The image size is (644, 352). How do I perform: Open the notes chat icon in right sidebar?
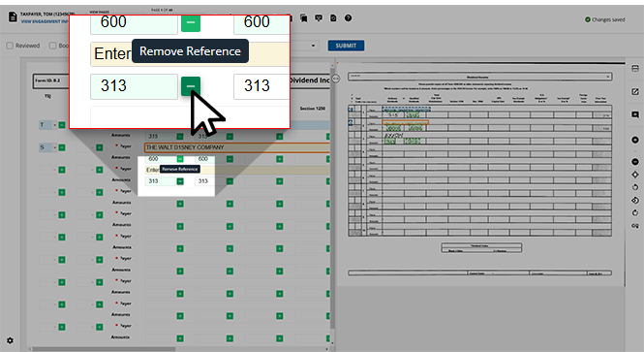tap(635, 114)
